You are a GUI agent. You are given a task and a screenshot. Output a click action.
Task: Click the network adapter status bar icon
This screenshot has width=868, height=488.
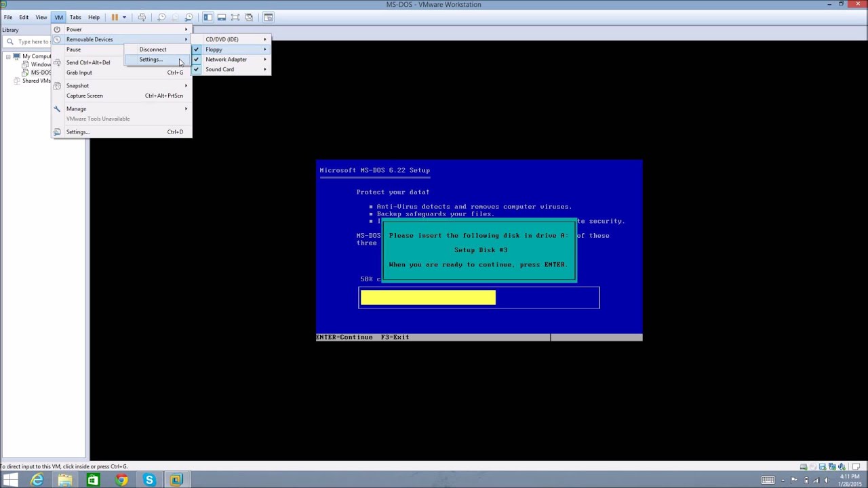tap(832, 466)
